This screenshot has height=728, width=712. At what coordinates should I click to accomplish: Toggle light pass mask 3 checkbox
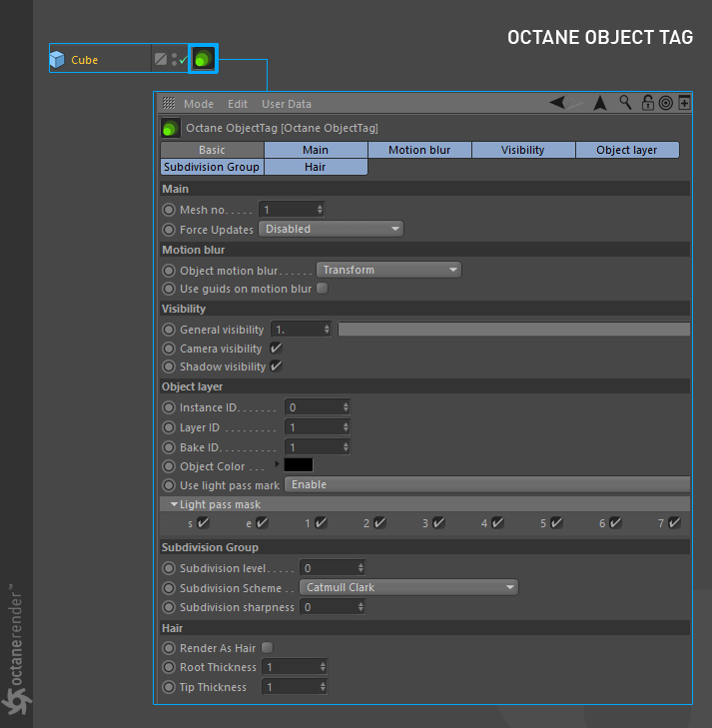[x=438, y=523]
